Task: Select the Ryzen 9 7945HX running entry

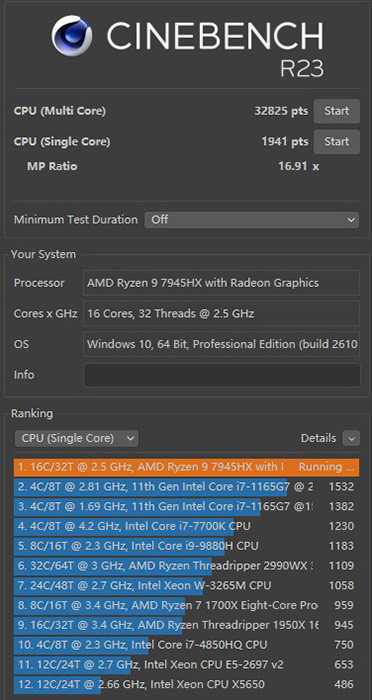Action: click(x=186, y=467)
